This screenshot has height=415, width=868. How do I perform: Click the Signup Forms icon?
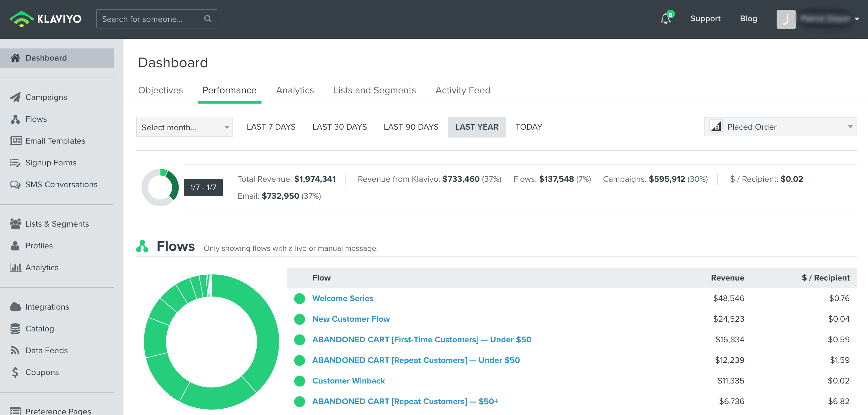(15, 162)
